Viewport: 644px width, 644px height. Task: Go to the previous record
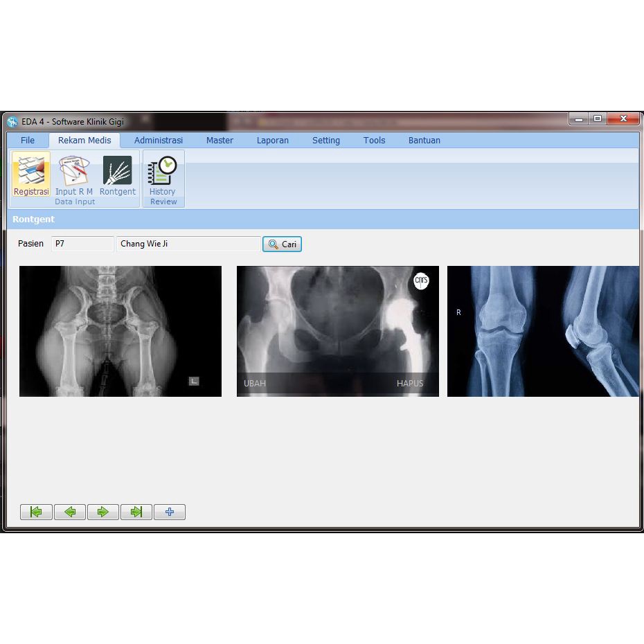(69, 512)
